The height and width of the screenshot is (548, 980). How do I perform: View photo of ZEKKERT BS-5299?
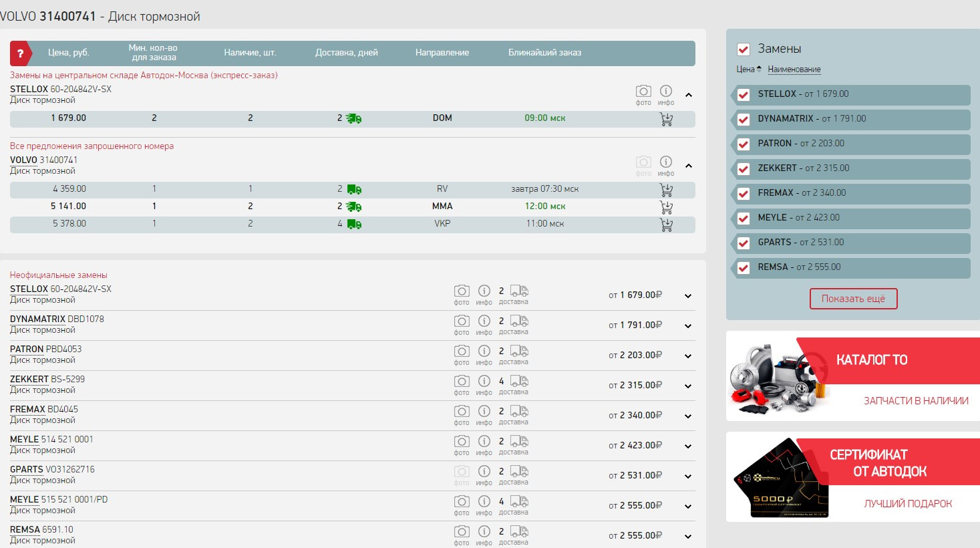click(x=462, y=381)
